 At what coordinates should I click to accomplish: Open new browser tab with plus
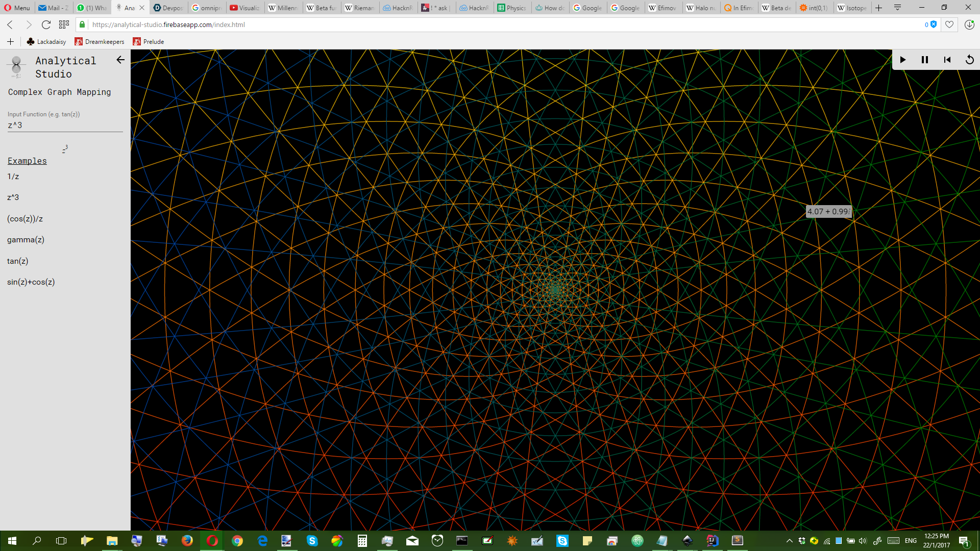pyautogui.click(x=878, y=8)
